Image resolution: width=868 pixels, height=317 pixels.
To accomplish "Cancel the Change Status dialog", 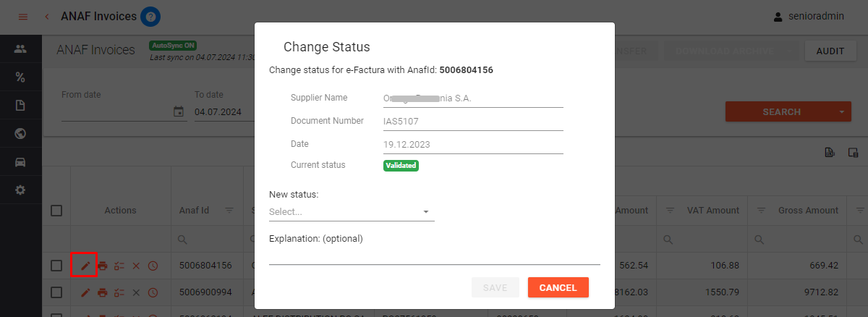I will tap(558, 287).
